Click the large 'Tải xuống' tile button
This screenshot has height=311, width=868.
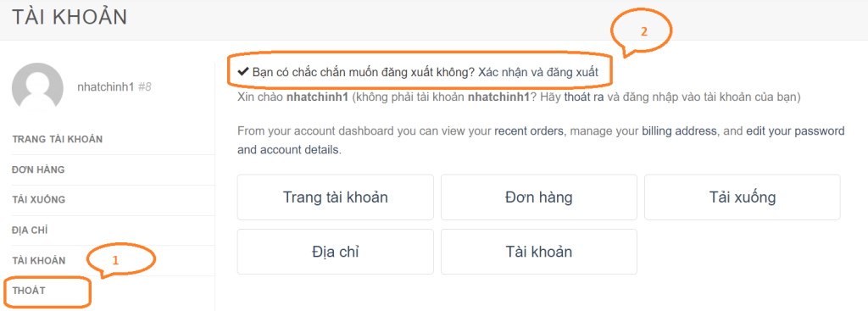point(743,197)
